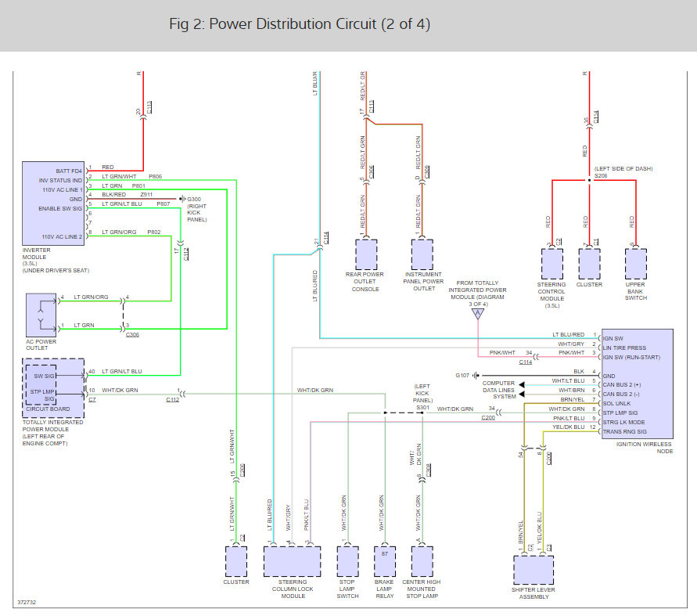Viewport: 697px width, 616px height.
Task: Click the G107 ground symbol
Action: pyautogui.click(x=476, y=376)
